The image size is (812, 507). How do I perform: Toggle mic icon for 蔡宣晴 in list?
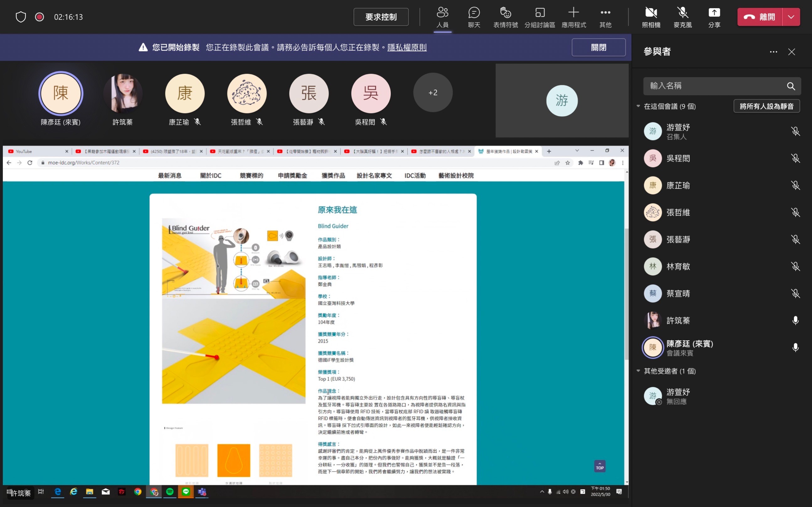click(x=795, y=293)
